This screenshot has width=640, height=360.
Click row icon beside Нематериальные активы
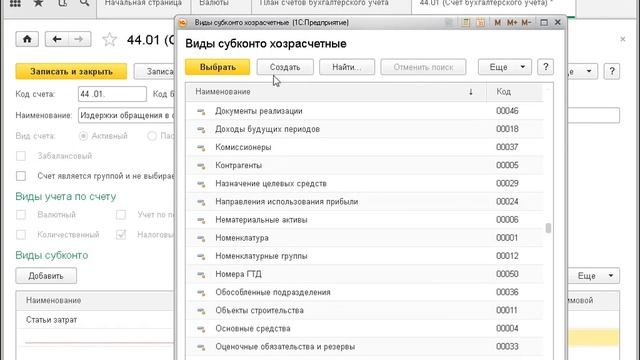201,220
